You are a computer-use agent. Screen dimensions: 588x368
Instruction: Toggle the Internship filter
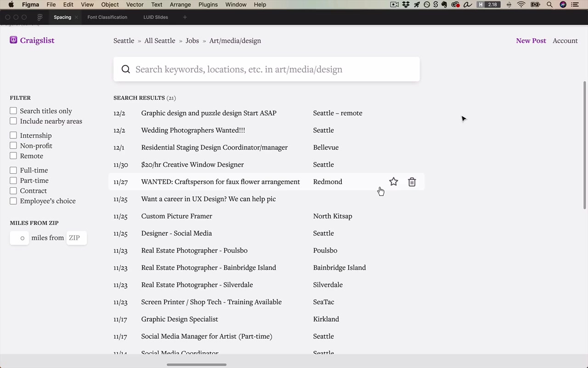tap(13, 135)
